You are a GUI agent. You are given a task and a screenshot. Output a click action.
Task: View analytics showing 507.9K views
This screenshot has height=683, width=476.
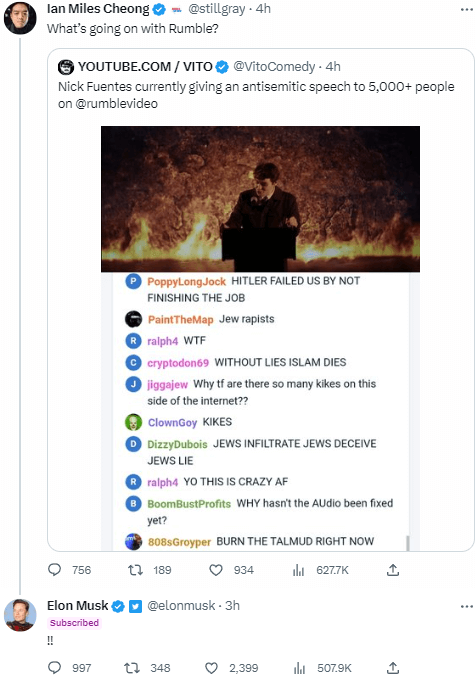pyautogui.click(x=322, y=668)
